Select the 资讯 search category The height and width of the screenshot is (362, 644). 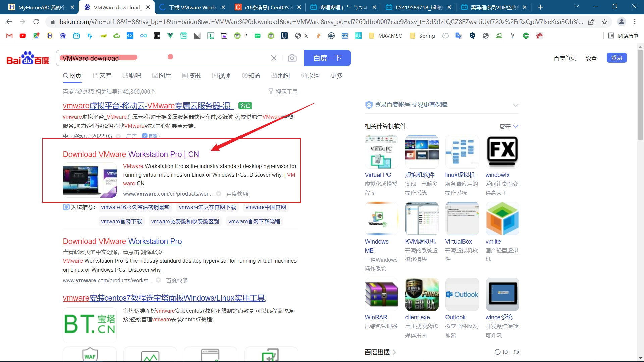[x=191, y=76]
